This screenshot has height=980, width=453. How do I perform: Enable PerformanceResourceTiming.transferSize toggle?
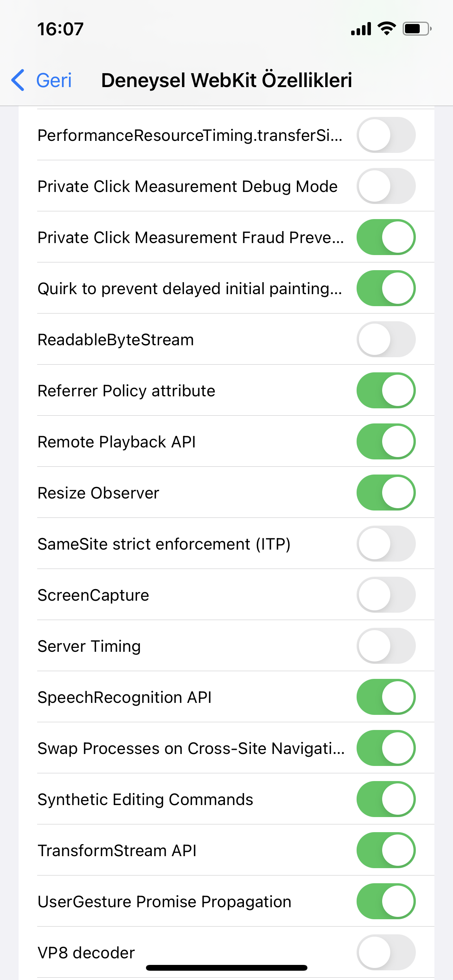[x=386, y=135]
